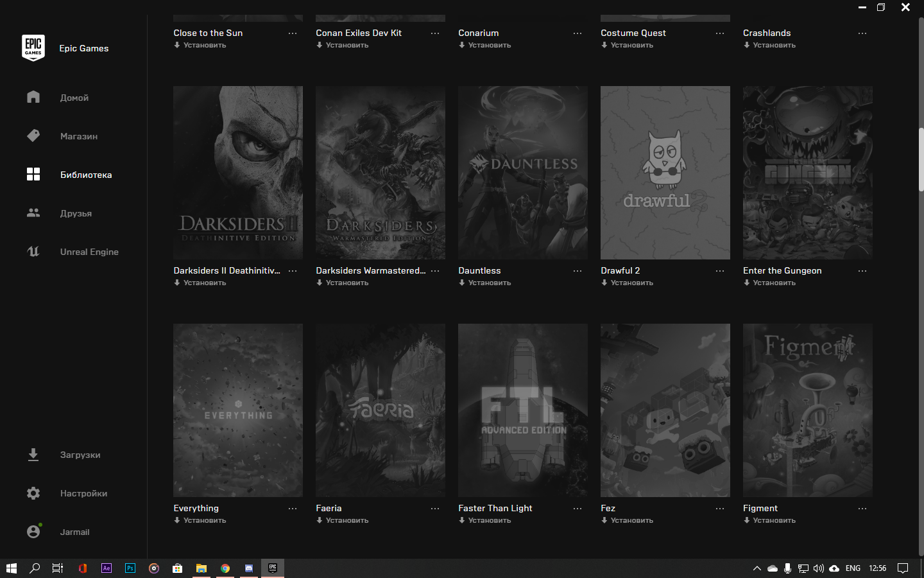This screenshot has width=924, height=578.
Task: Open the Unreal Engine sidebar icon
Action: [x=33, y=251]
